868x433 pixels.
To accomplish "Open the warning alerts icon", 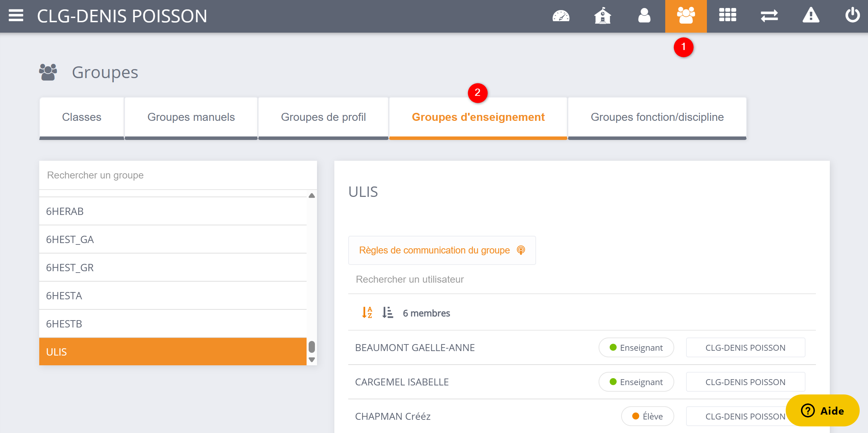I will pyautogui.click(x=811, y=16).
